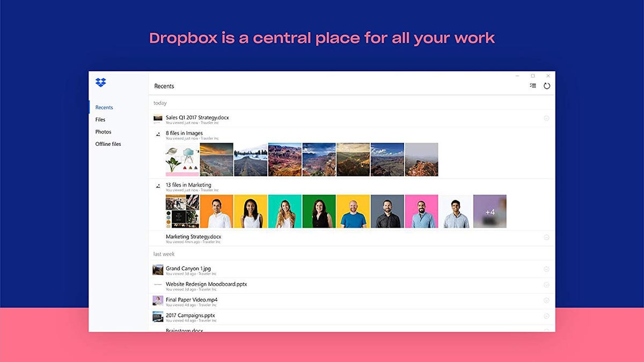644x362 pixels.
Task: Tick the circle for Final Paper Video.mp4
Action: coord(546,300)
